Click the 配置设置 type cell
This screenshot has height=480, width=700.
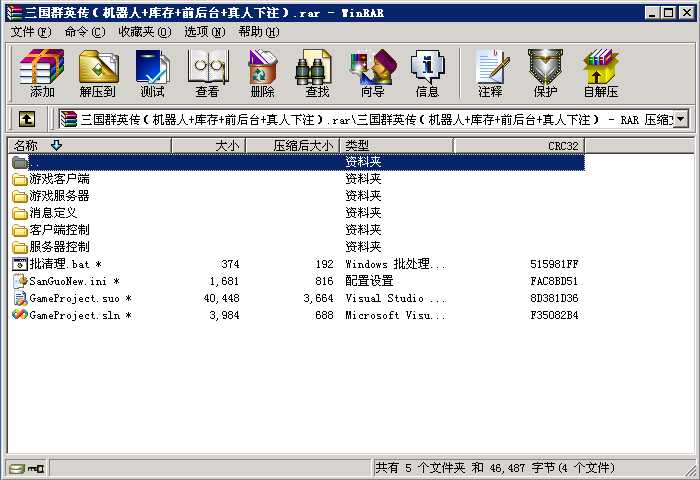tap(369, 281)
